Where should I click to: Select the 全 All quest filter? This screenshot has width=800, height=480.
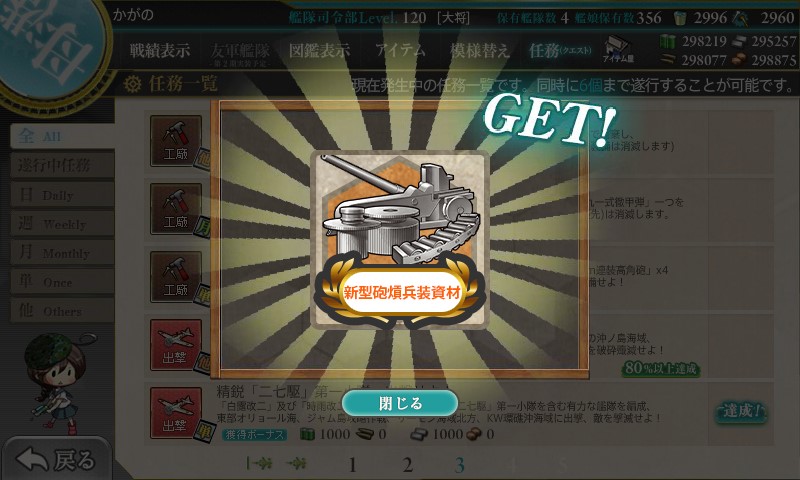coord(62,136)
